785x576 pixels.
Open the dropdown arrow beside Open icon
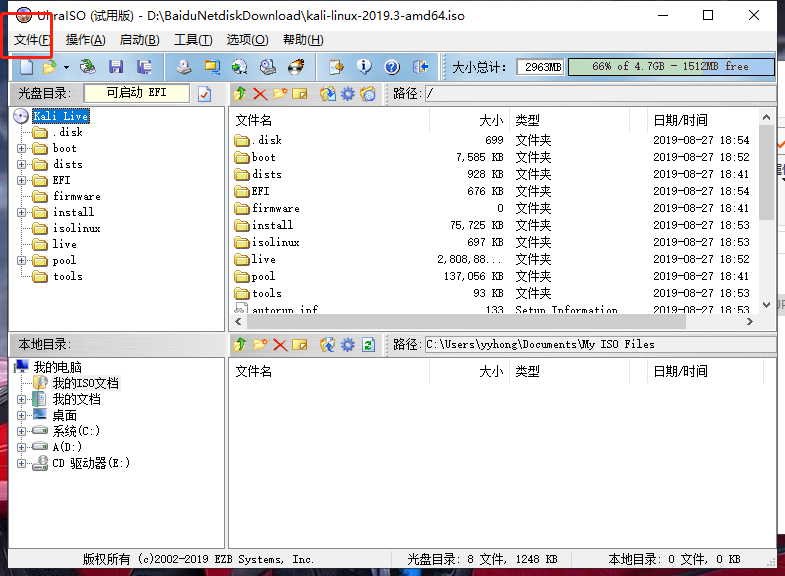[x=66, y=67]
